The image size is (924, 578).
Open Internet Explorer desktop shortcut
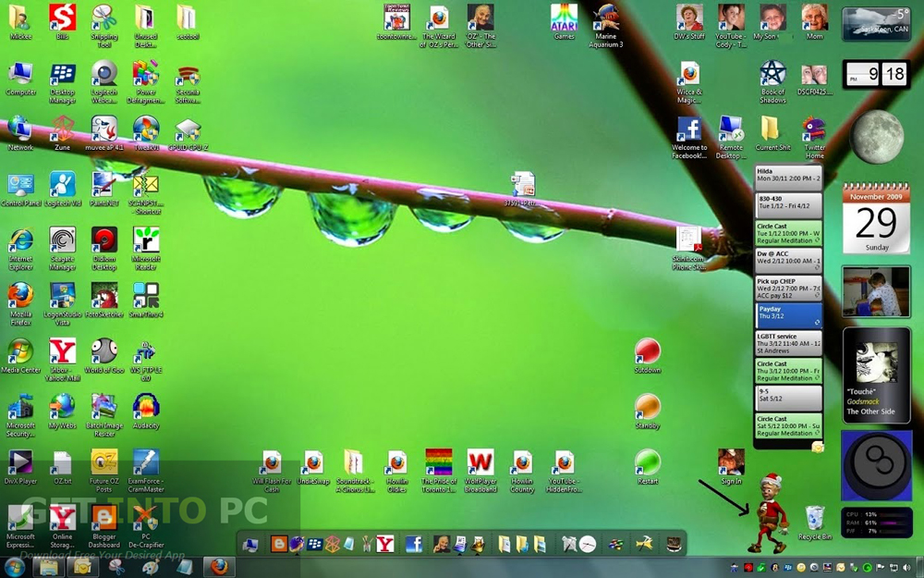[20, 249]
